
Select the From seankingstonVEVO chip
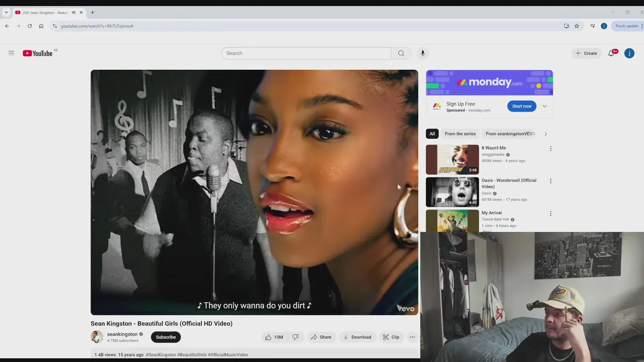tap(510, 134)
